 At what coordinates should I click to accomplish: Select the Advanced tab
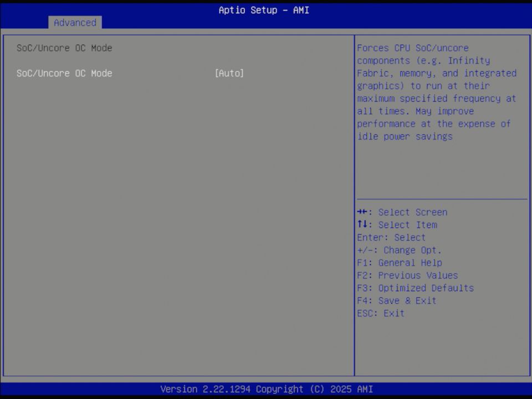[75, 23]
